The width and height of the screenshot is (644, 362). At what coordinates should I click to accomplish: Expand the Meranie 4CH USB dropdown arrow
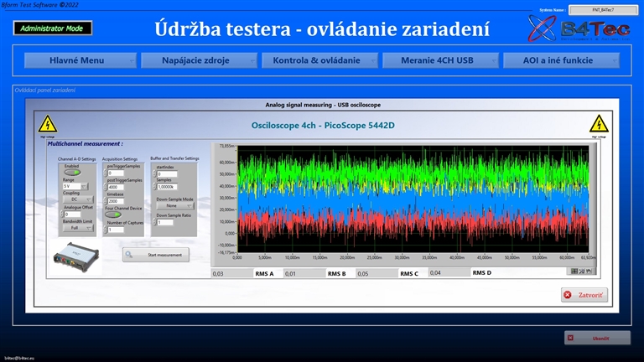(x=494, y=60)
